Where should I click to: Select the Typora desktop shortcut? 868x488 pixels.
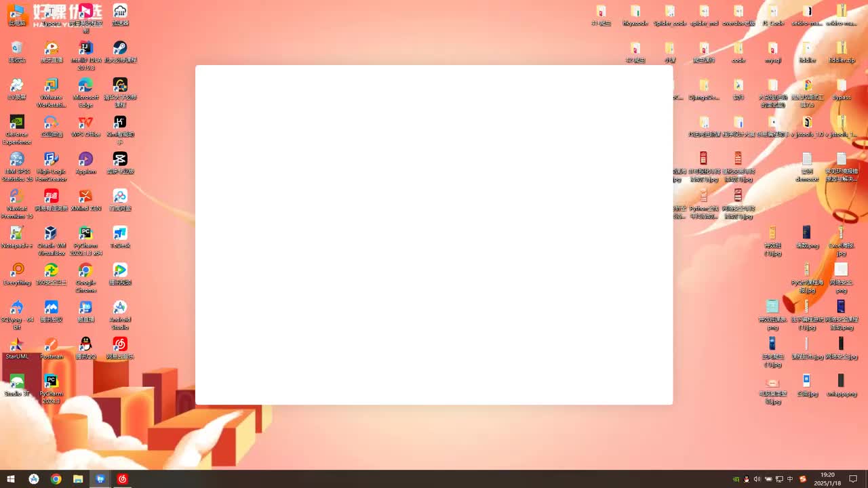click(x=51, y=15)
